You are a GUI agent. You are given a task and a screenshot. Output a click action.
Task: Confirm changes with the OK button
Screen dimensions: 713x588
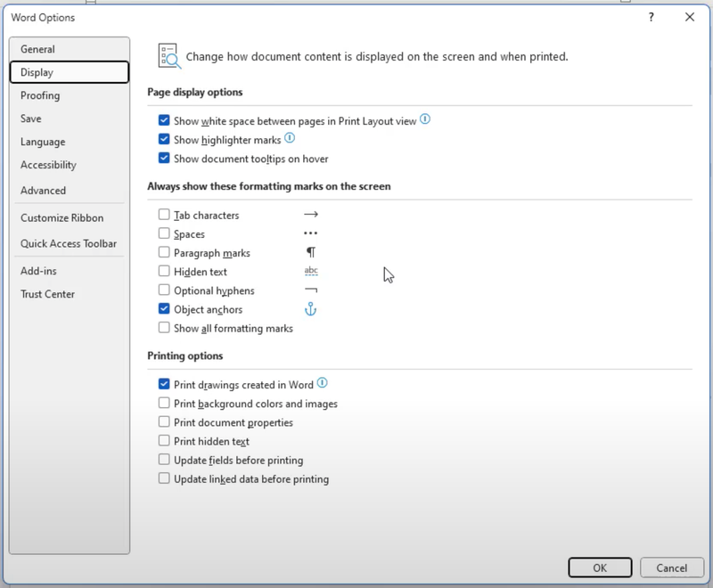pos(600,568)
